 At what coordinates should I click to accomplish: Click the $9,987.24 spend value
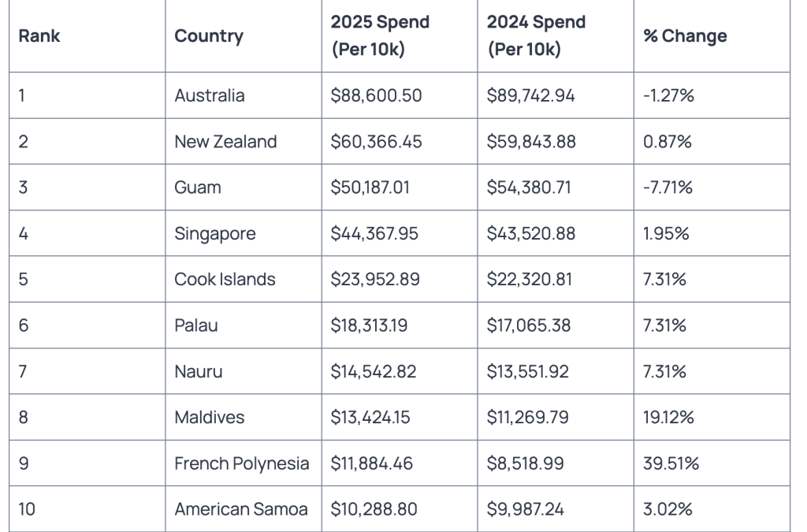(x=526, y=509)
